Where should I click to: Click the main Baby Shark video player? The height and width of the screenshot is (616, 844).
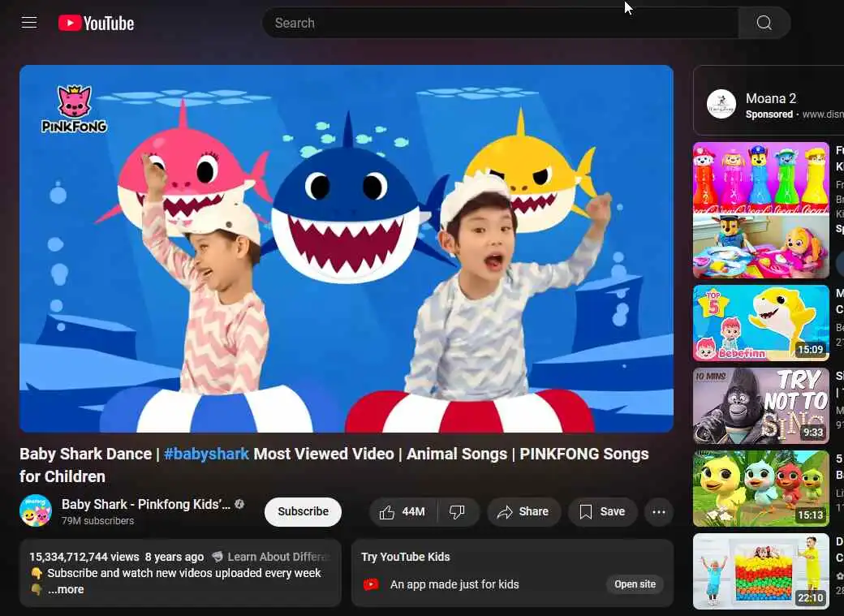tap(346, 249)
